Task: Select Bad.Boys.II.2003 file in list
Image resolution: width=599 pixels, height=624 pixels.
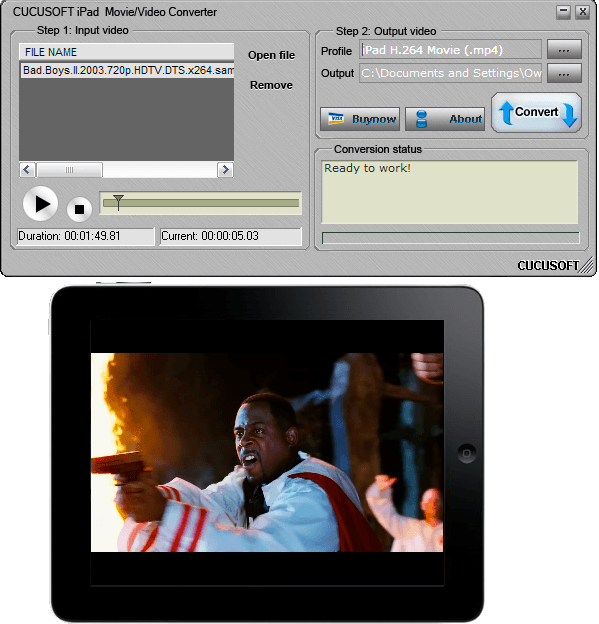Action: [127, 70]
